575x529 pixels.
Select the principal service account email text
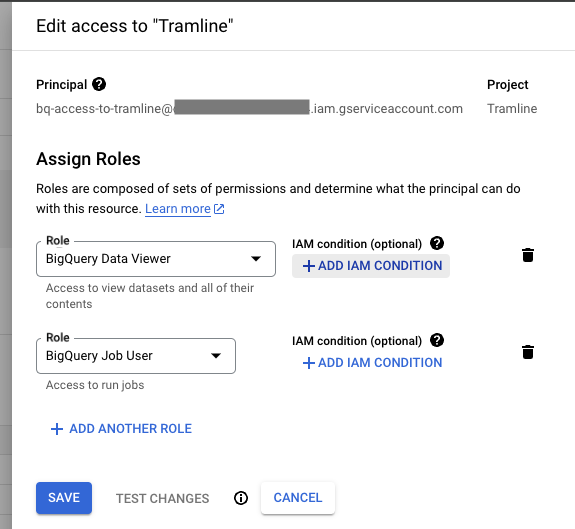(x=249, y=109)
